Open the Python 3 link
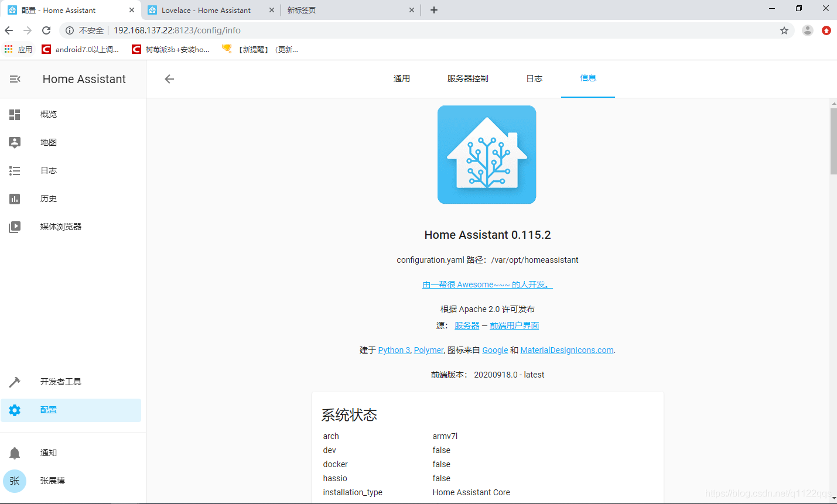This screenshot has width=837, height=504. coord(394,350)
